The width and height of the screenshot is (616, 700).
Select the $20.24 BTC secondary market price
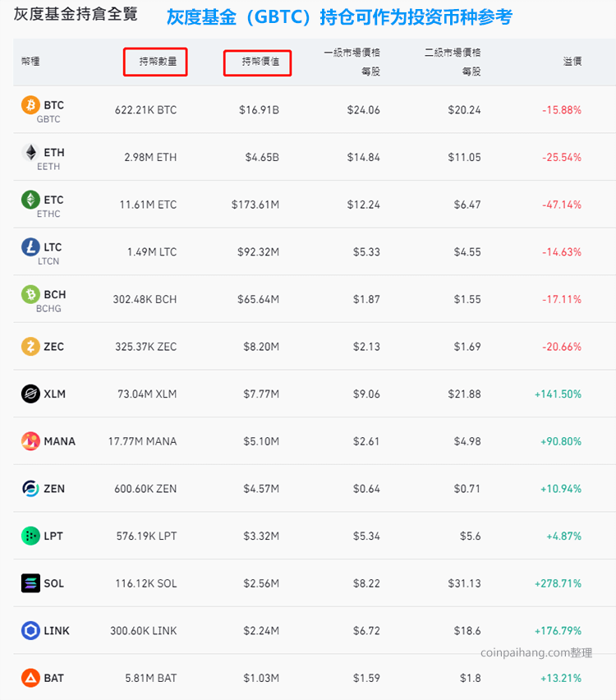tap(464, 110)
